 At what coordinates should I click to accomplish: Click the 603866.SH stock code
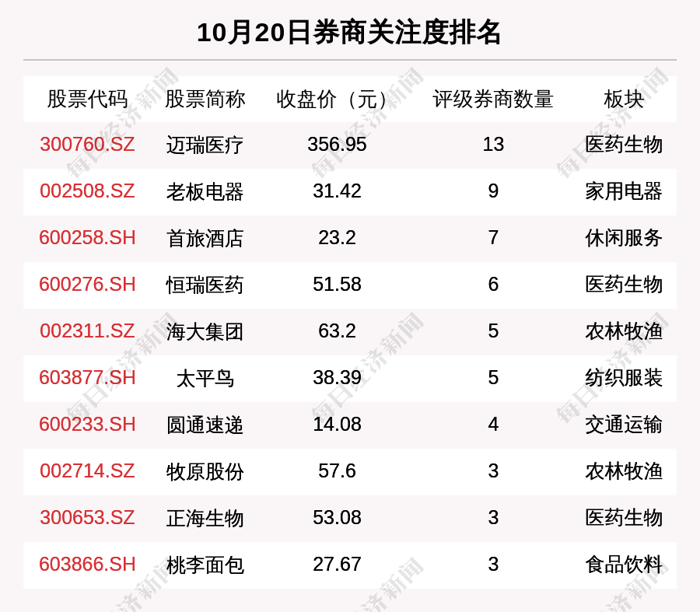tap(87, 565)
